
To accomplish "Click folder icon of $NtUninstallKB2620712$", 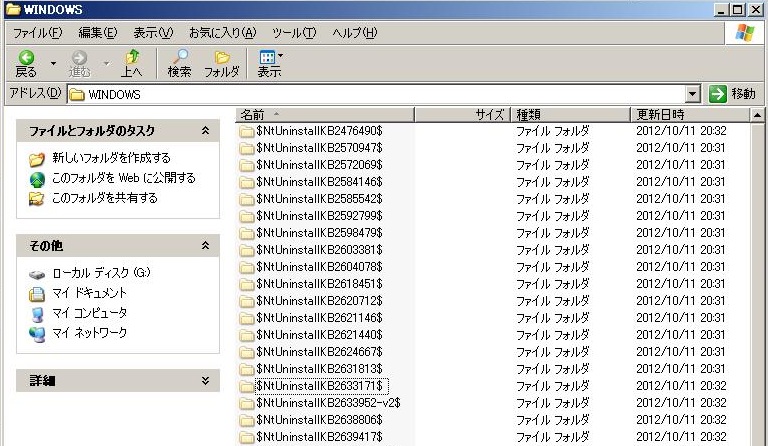I will point(246,301).
